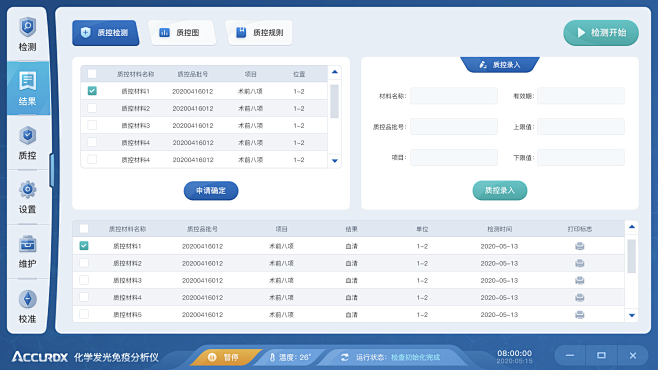
Task: Click the 08:00:00 clock display
Action: [x=514, y=353]
